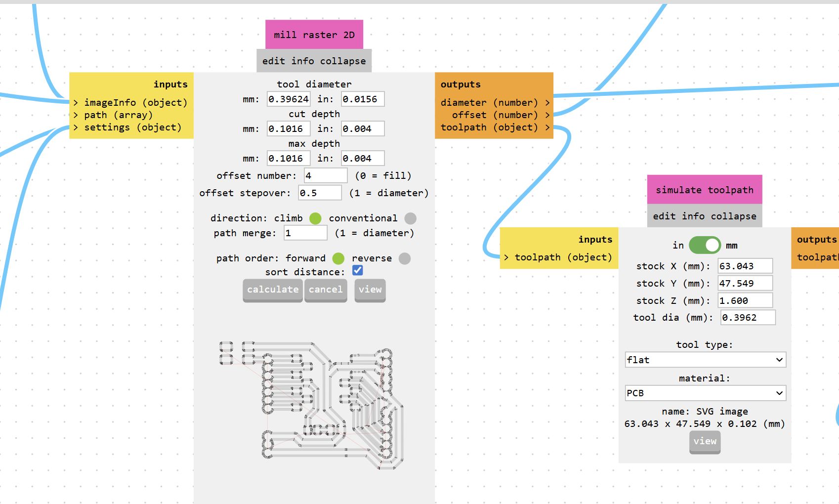Collapse the mill raster 2D module
Viewport: 839px width, 504px height.
click(x=343, y=61)
